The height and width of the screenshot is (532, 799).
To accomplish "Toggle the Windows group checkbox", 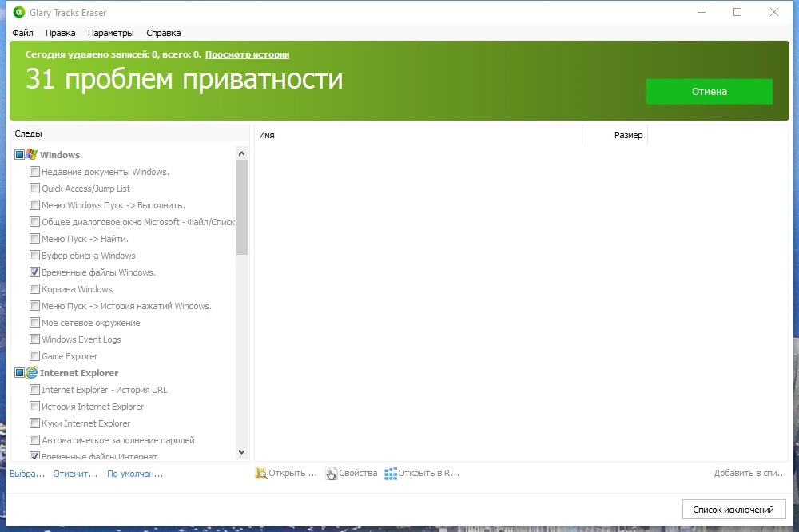I will click(x=19, y=154).
